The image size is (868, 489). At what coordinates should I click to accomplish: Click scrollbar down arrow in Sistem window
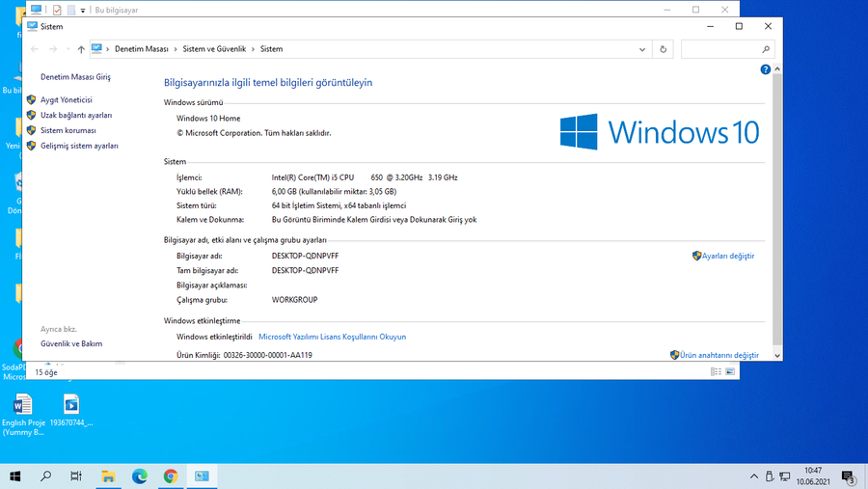click(777, 356)
